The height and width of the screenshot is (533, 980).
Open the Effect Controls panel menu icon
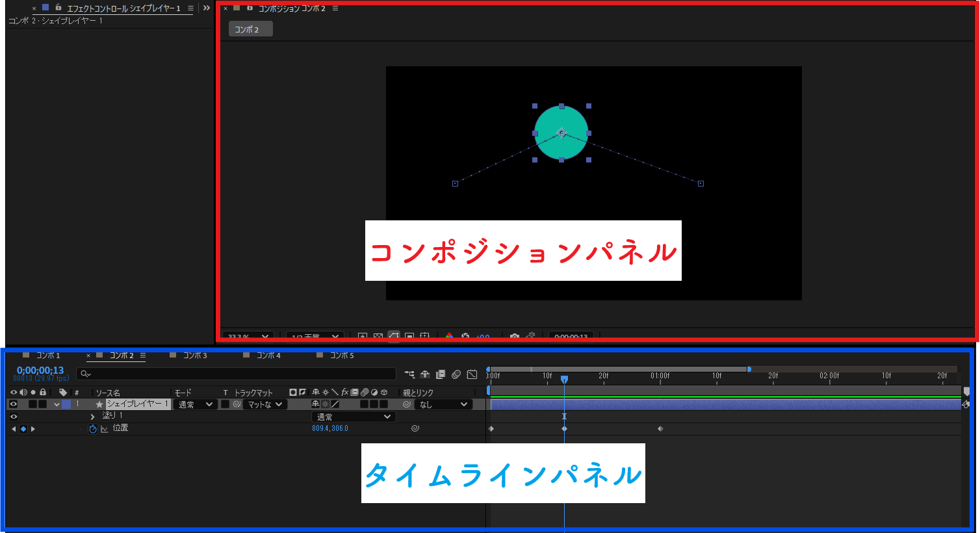pos(190,8)
